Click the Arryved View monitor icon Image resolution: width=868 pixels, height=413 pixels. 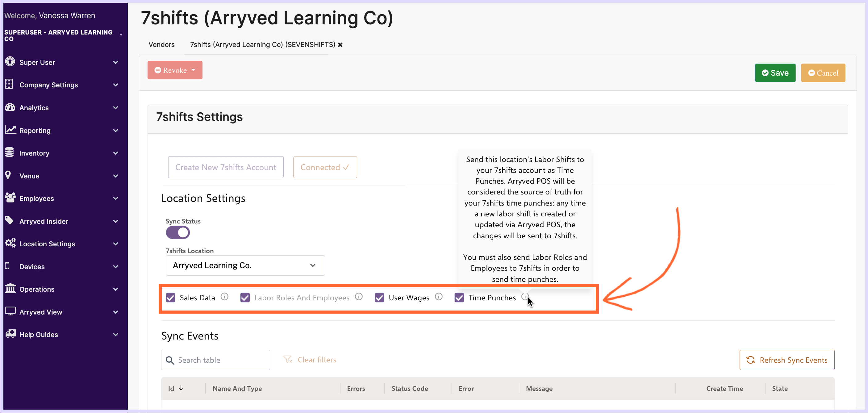point(10,311)
